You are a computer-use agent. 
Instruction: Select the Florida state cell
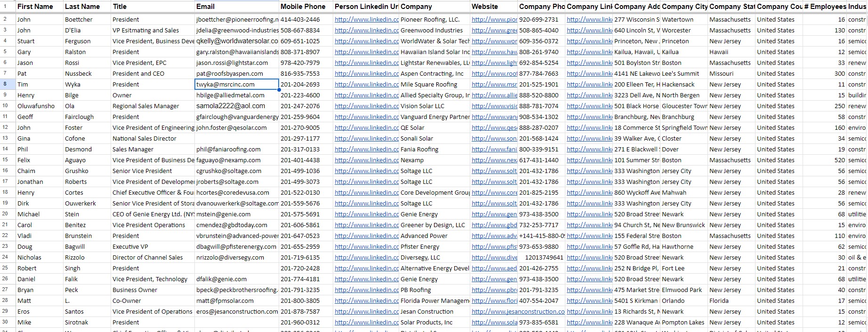click(x=731, y=300)
